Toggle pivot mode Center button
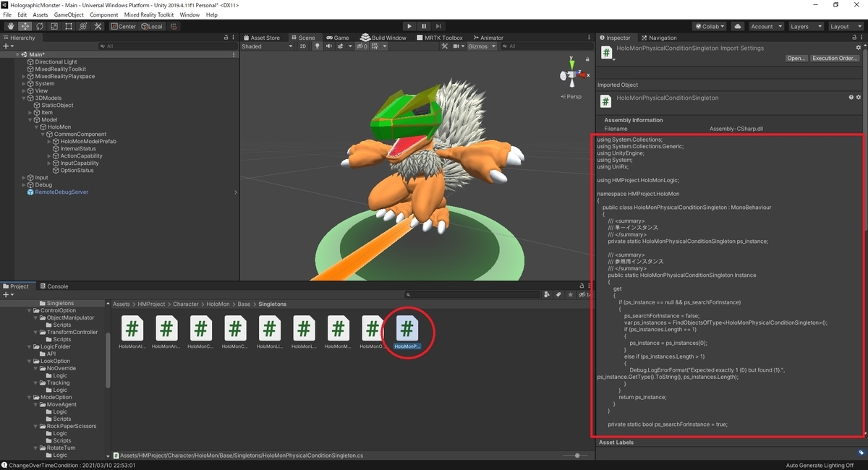 click(124, 26)
